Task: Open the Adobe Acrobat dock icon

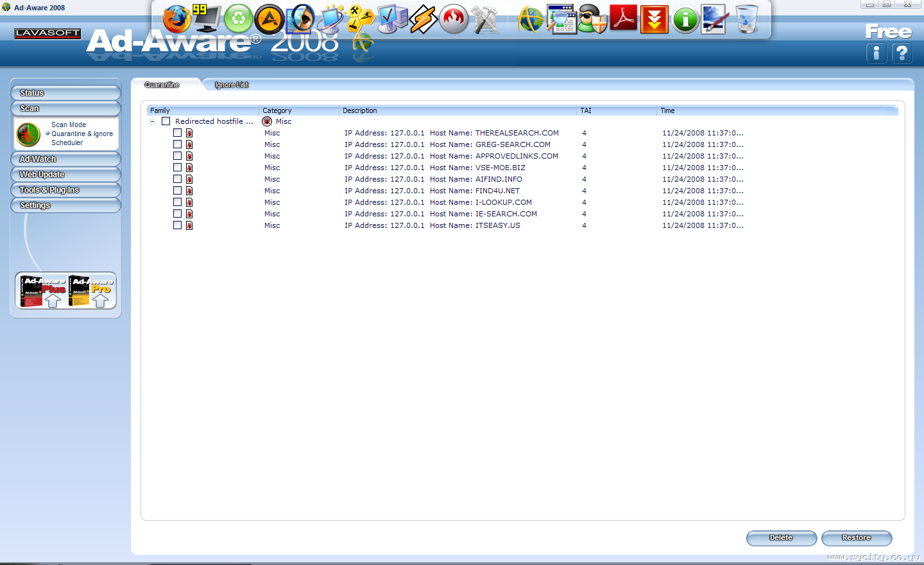Action: click(x=624, y=18)
